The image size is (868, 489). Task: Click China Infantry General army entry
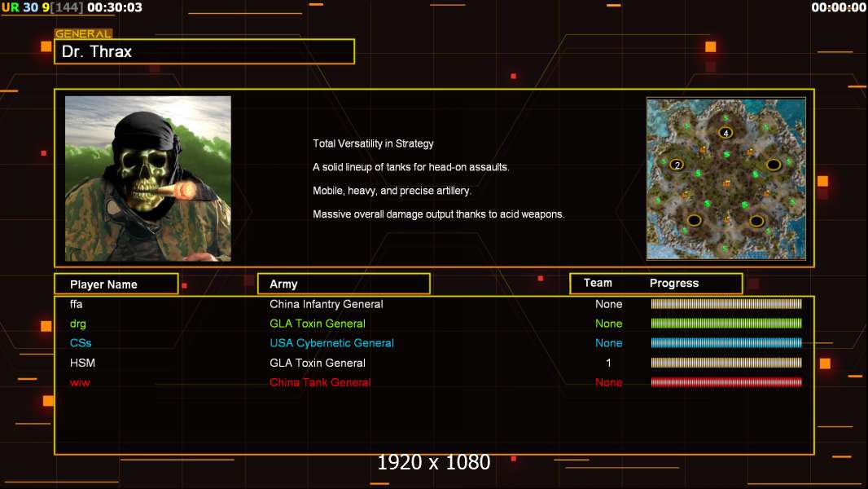tap(326, 304)
